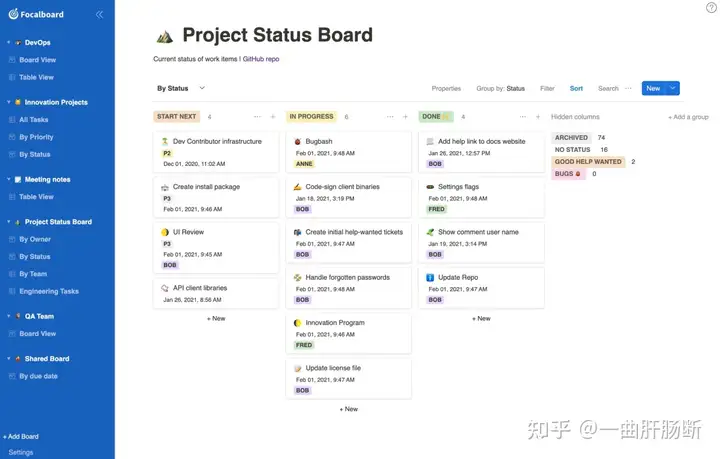
Task: Collapse the sidebar with double-chevron icon
Action: click(99, 15)
